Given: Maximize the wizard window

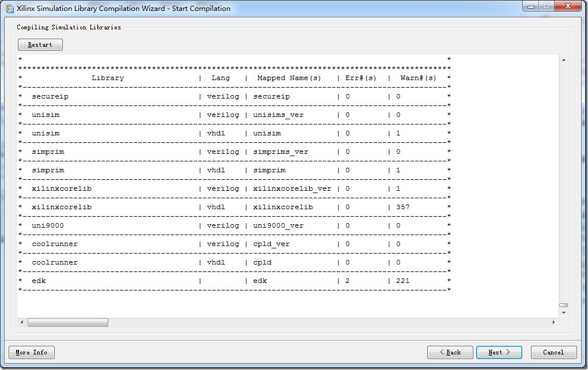Looking at the screenshot, I should click(x=546, y=6).
